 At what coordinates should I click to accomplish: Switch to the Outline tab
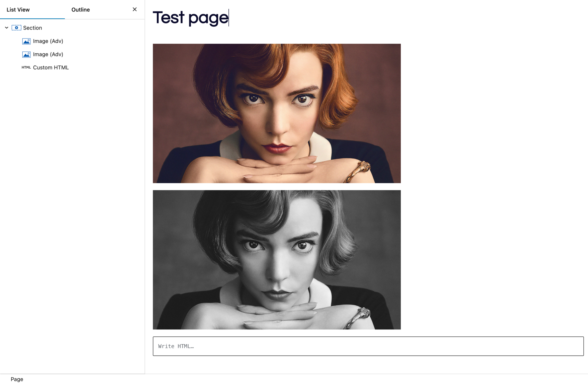(x=80, y=9)
